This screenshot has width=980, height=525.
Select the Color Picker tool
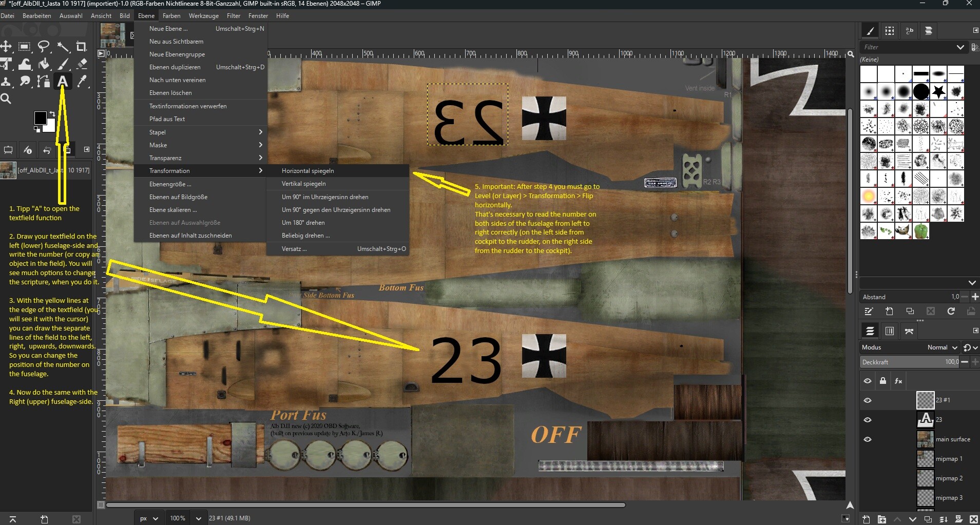(81, 81)
